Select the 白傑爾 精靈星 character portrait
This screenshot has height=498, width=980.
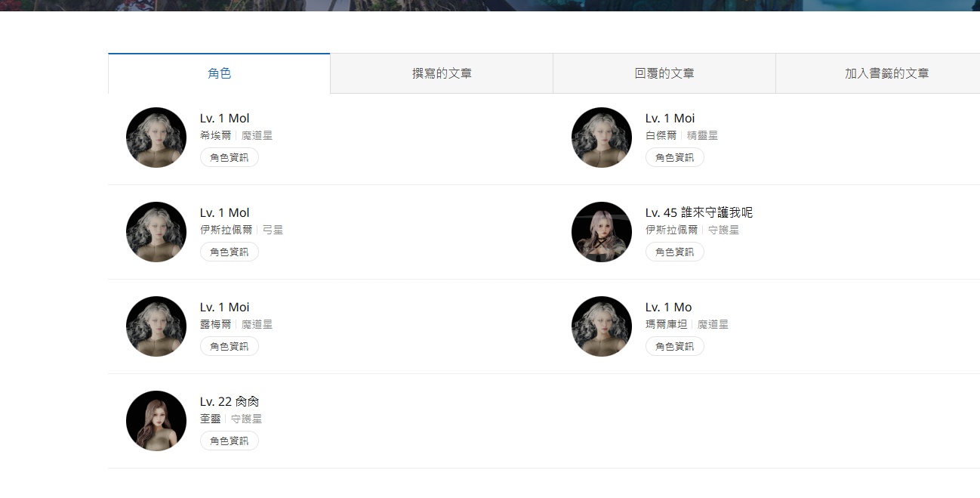(x=602, y=138)
